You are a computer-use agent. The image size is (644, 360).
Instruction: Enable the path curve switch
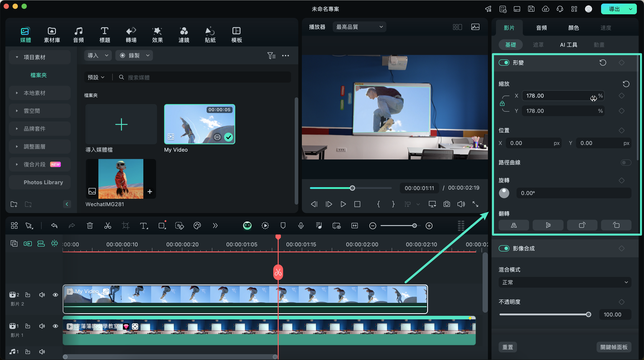pyautogui.click(x=626, y=163)
